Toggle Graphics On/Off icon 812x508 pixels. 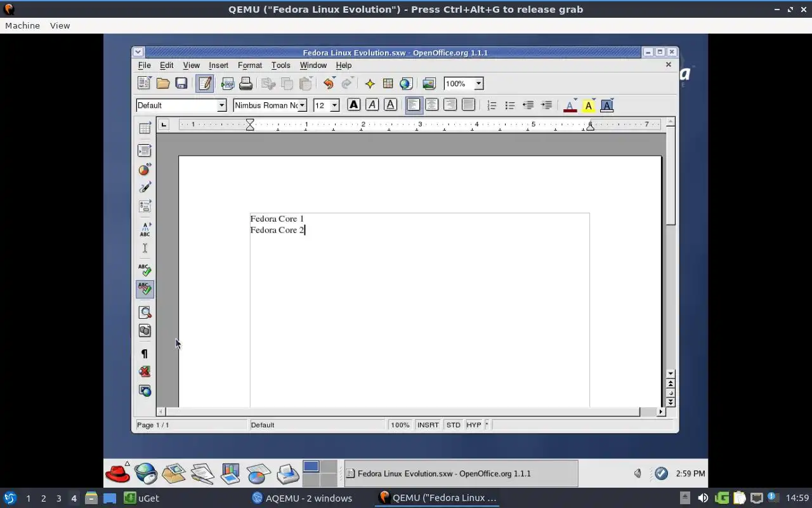click(x=145, y=372)
